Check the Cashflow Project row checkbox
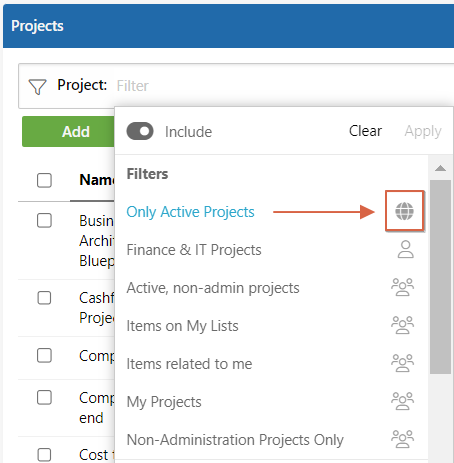Viewport: 454px width, 463px height. click(x=44, y=298)
